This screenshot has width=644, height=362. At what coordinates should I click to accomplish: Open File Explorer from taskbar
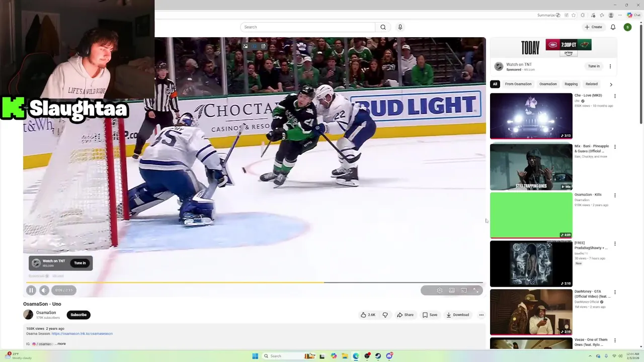point(345,356)
